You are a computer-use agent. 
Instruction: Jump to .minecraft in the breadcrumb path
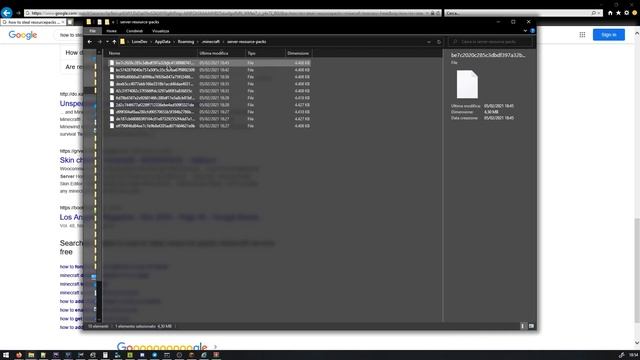pos(211,42)
